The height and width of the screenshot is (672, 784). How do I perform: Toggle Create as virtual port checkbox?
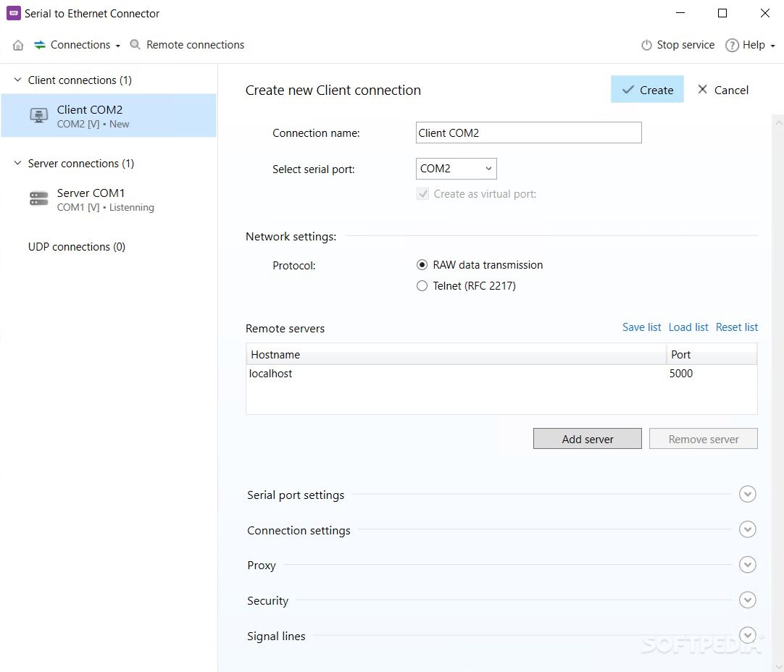coord(423,194)
